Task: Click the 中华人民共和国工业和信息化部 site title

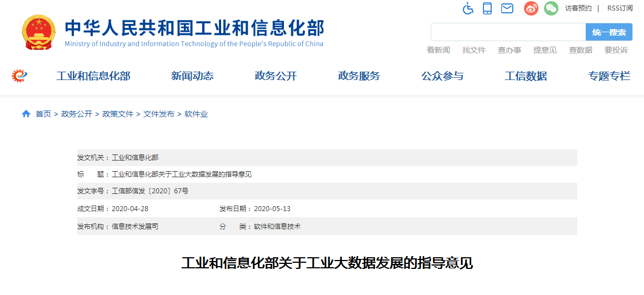Action: [194, 28]
